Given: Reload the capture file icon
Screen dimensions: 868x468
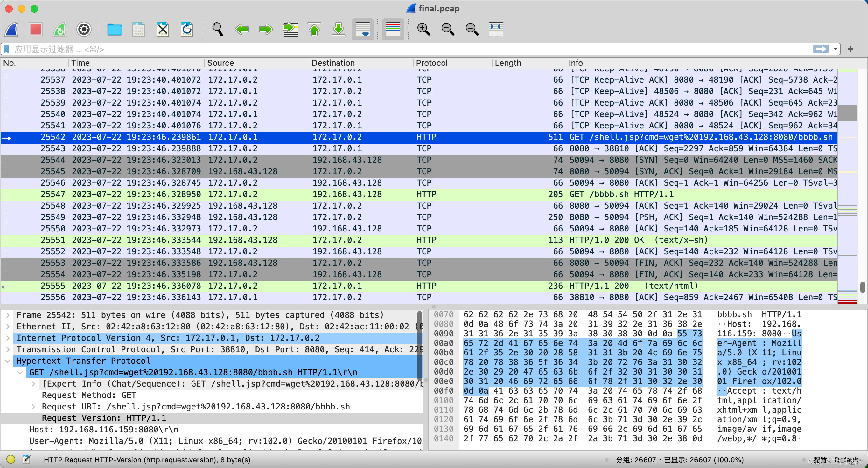Looking at the screenshot, I should click(x=187, y=29).
